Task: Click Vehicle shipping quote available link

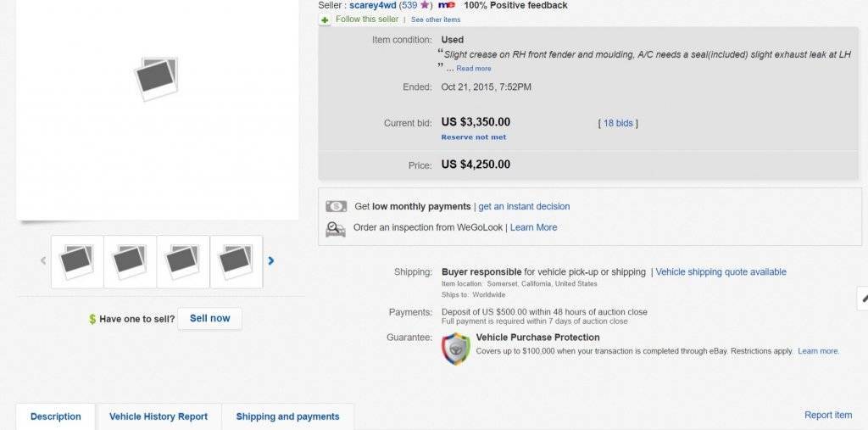Action: pos(721,272)
